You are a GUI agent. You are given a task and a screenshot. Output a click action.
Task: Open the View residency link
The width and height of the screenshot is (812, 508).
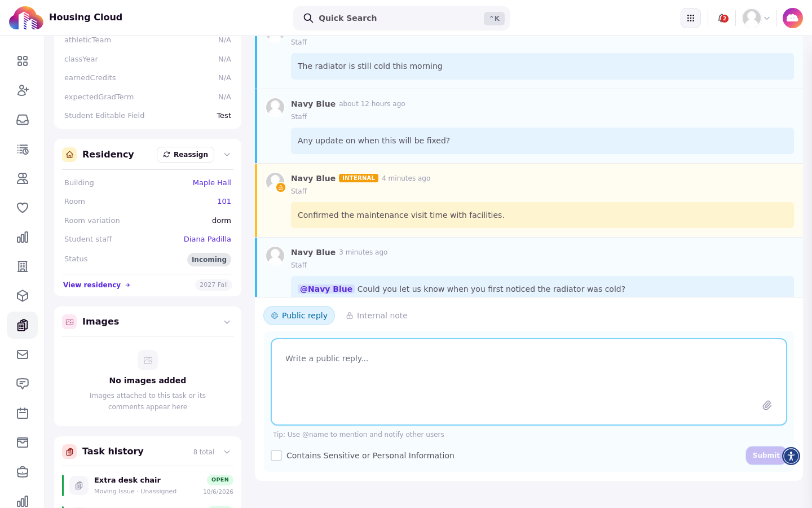96,285
